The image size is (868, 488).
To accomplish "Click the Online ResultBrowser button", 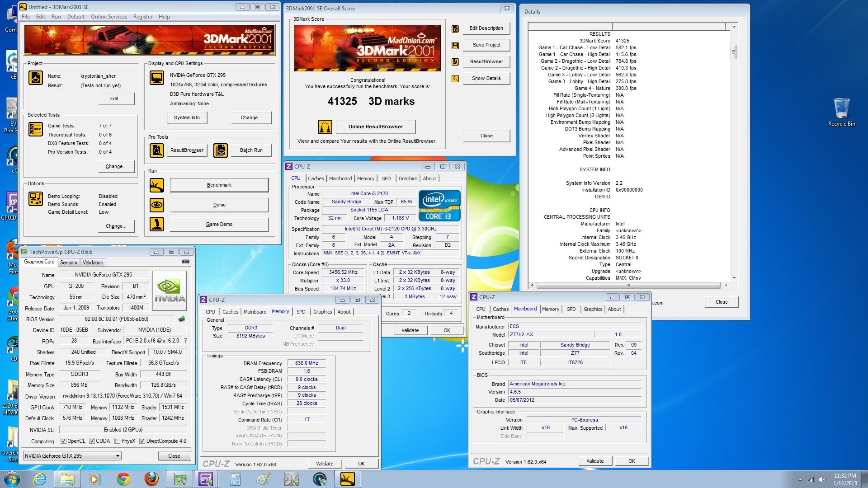I will pyautogui.click(x=376, y=127).
